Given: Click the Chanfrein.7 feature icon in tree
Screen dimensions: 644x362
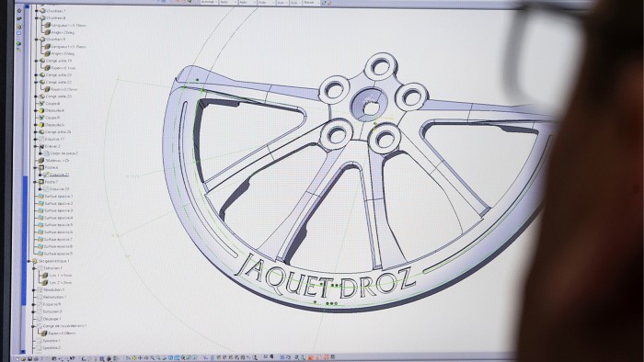Looking at the screenshot, I should pos(42,11).
